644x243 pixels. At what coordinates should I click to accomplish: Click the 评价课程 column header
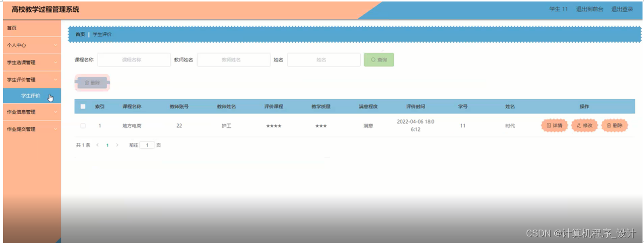tap(273, 107)
